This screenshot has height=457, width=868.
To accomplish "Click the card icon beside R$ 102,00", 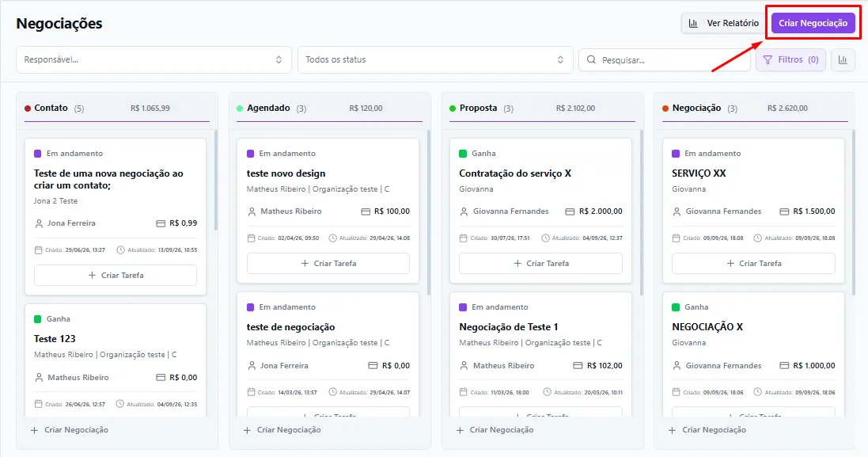I will pos(578,366).
